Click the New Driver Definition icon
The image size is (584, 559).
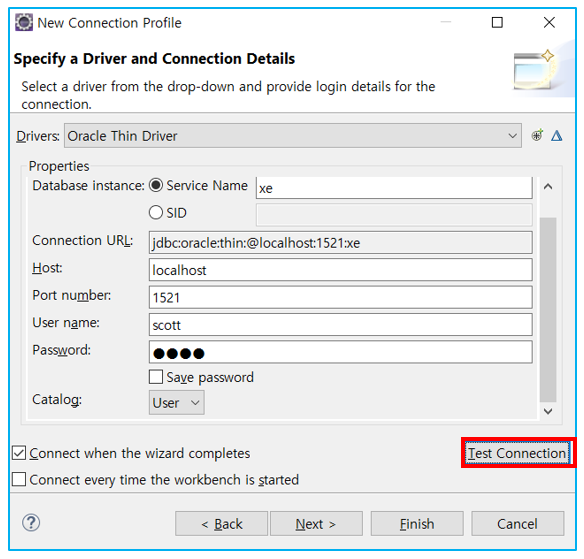[x=537, y=135]
